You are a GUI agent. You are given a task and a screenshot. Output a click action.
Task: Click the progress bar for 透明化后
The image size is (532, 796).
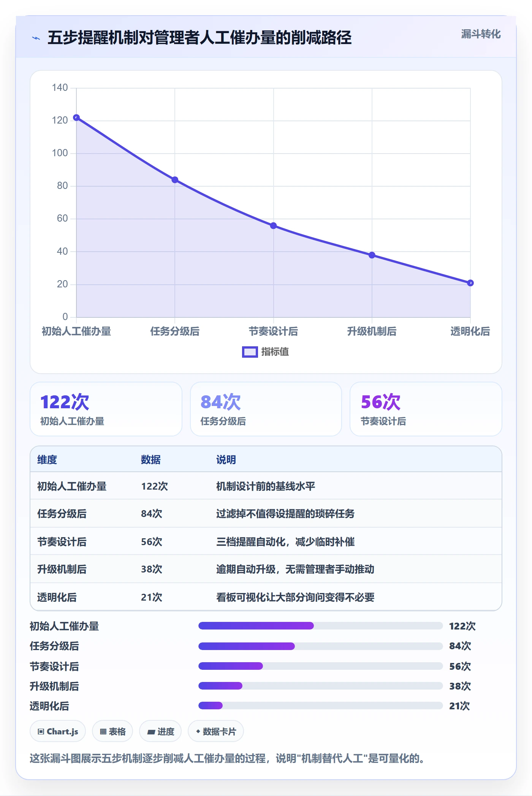(x=320, y=706)
